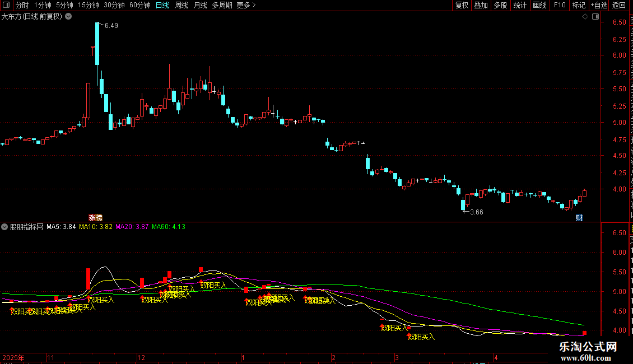Click the MA60: 4.13 indicator value
The height and width of the screenshot is (364, 633).
169,227
